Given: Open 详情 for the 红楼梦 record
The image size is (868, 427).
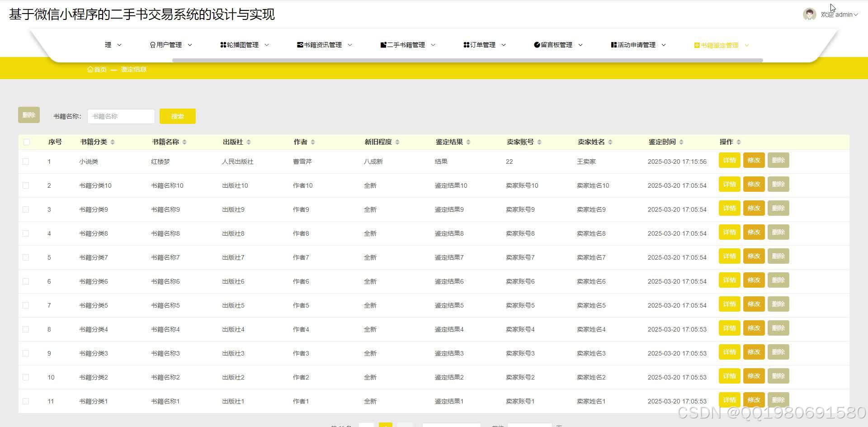Looking at the screenshot, I should click(x=729, y=160).
